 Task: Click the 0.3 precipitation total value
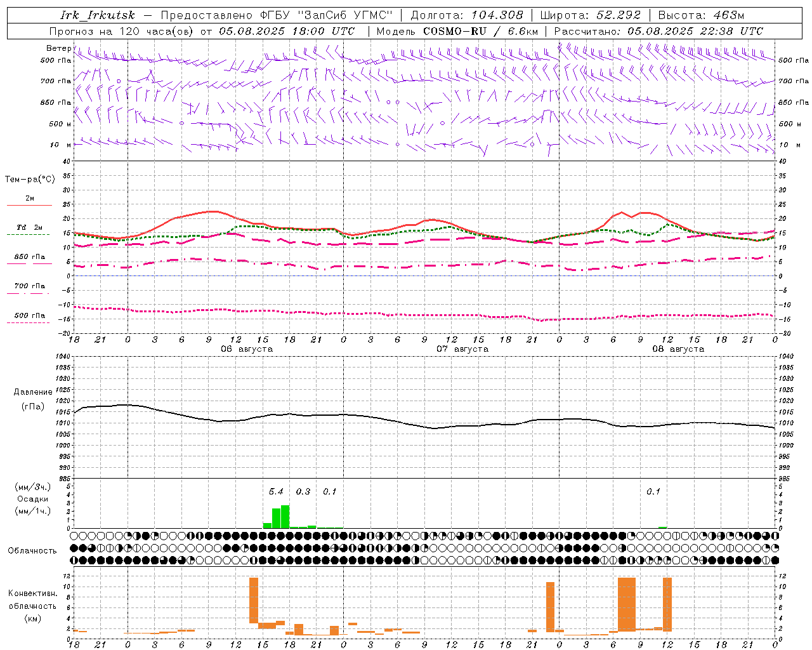point(303,491)
